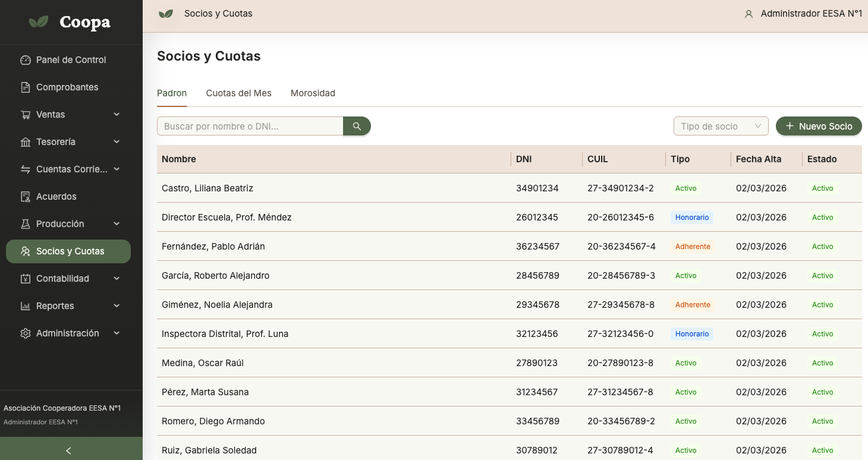Click the Contabilidad ledger icon
The image size is (868, 460).
point(26,279)
